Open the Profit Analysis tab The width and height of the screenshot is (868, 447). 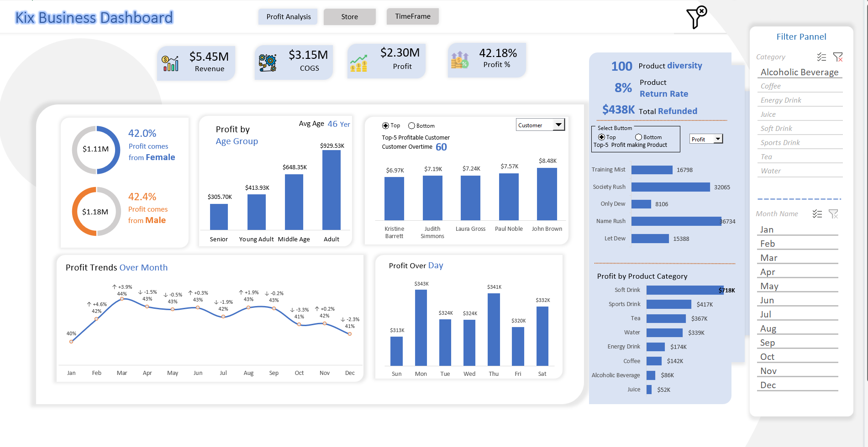[x=288, y=17]
